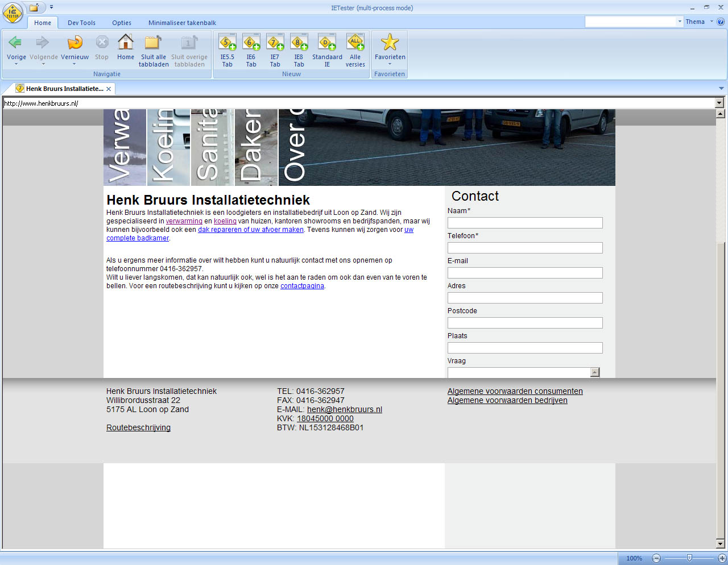
Task: Expand the Vernieuw dropdown arrow
Action: [x=75, y=64]
